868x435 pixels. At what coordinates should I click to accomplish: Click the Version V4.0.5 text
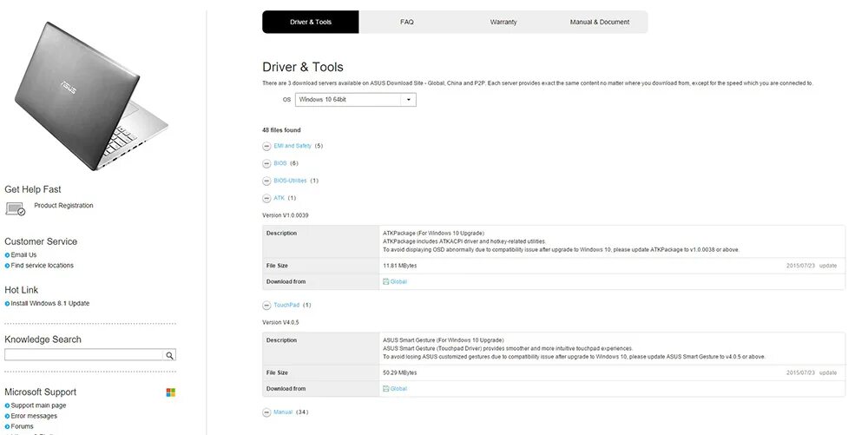pyautogui.click(x=280, y=322)
